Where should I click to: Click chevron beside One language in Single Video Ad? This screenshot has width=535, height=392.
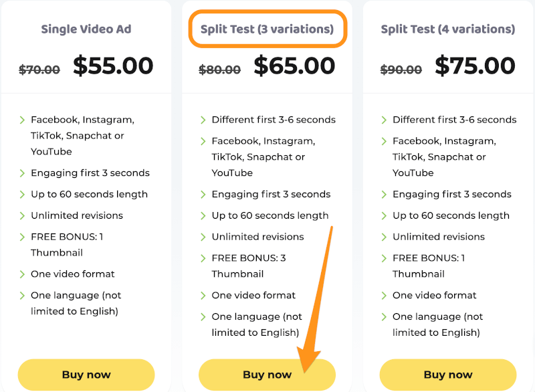pos(22,296)
